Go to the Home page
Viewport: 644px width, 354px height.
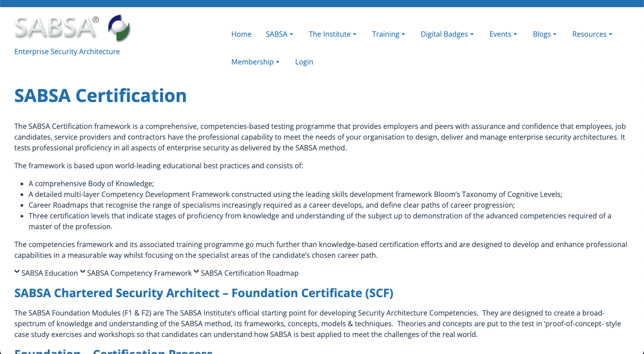(241, 34)
